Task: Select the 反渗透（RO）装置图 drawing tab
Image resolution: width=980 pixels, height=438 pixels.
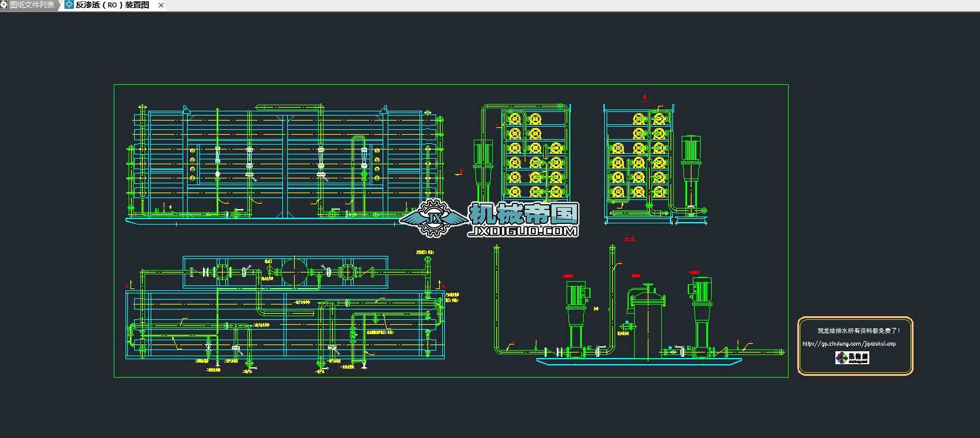Action: click(x=113, y=5)
